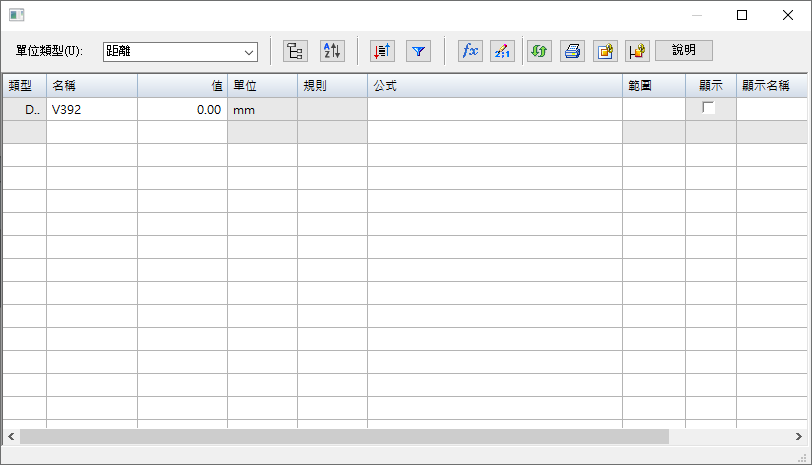Click the tree hierarchy view icon
812x465 pixels.
click(295, 51)
